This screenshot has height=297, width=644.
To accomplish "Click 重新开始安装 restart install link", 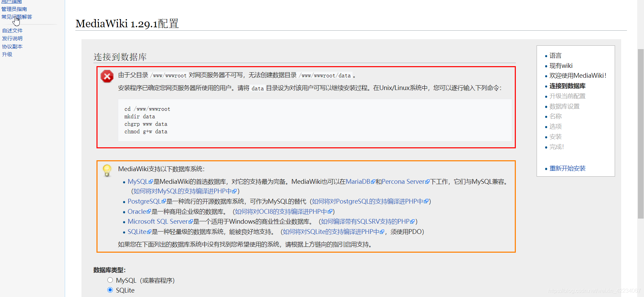I will [567, 168].
